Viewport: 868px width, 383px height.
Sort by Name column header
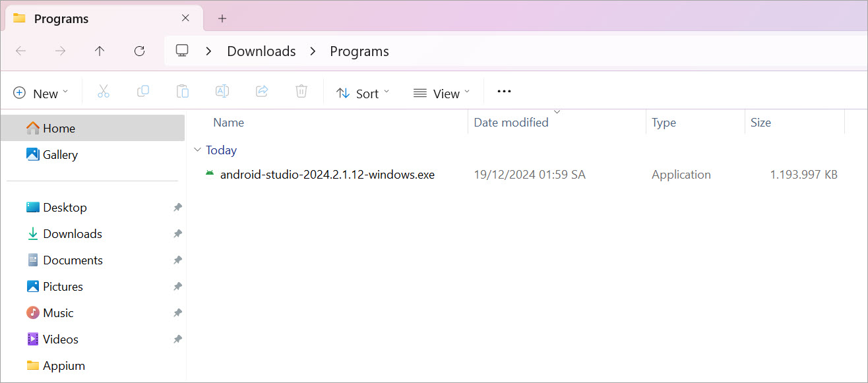point(229,123)
